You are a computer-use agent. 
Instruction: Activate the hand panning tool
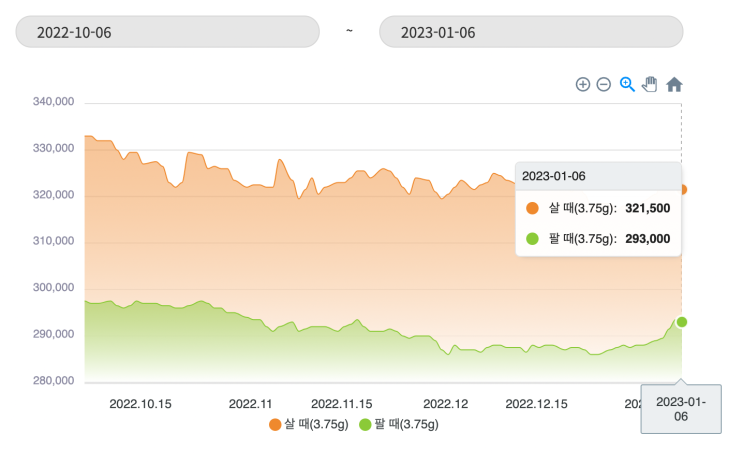650,85
